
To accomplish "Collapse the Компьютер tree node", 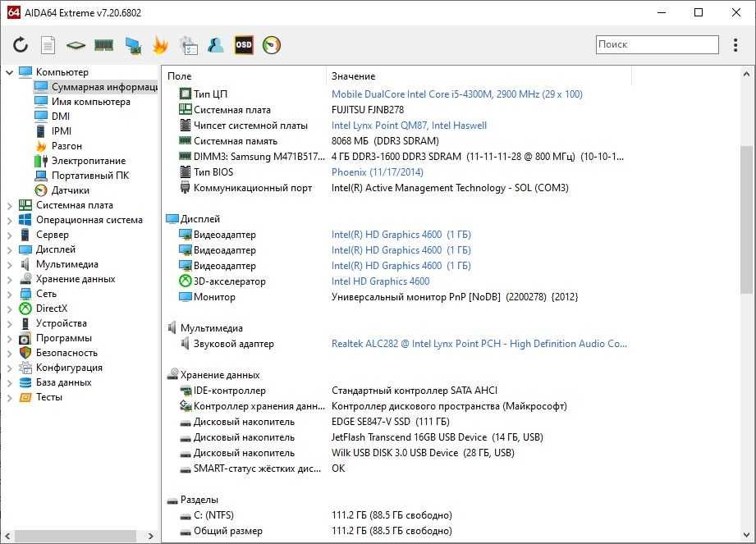I will click(x=9, y=72).
